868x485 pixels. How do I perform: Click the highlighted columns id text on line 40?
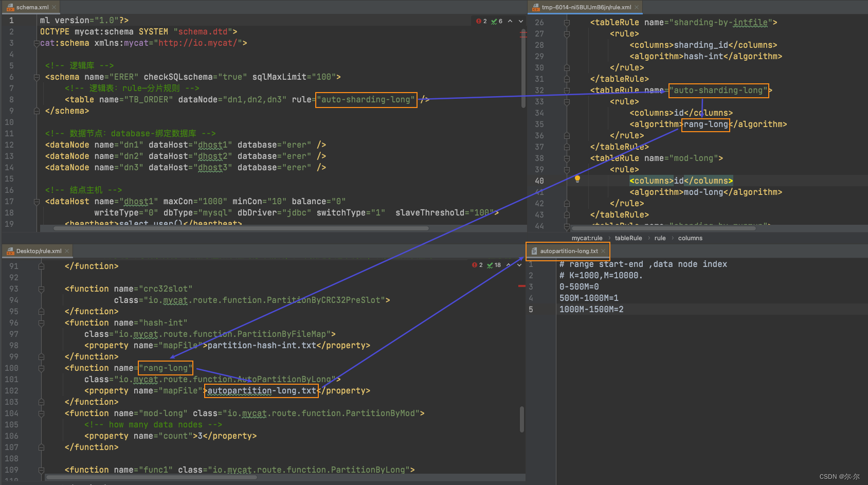click(681, 181)
